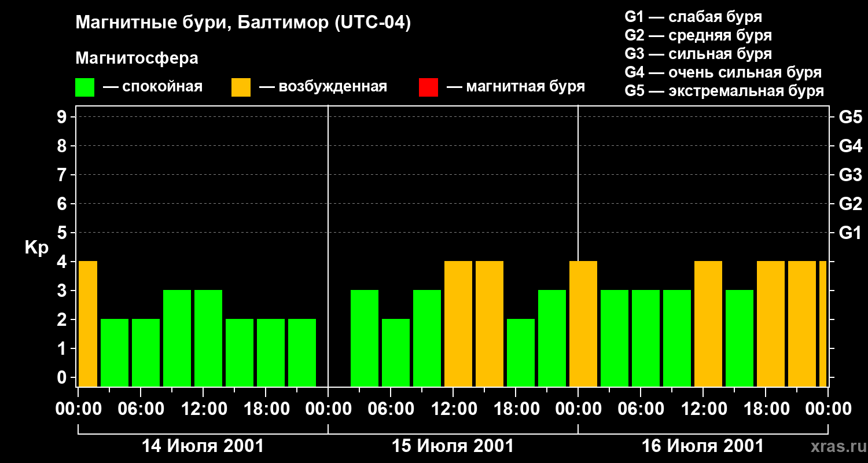Click the G4 tick label on the right axis
Screen dimensions: 868x463
850,146
